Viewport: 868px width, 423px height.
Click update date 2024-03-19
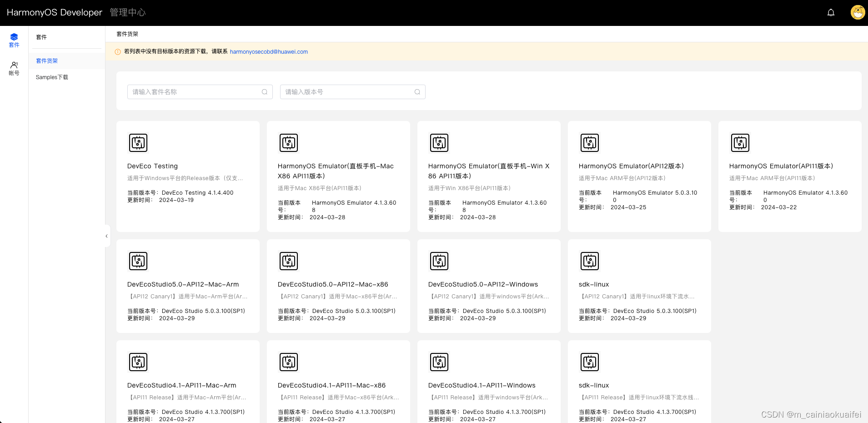(x=176, y=200)
